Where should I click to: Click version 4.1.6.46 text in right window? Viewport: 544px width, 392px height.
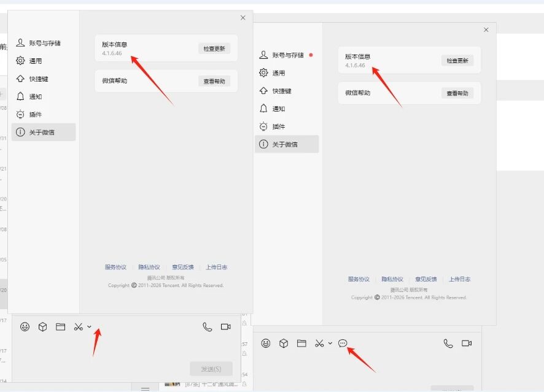click(x=356, y=65)
